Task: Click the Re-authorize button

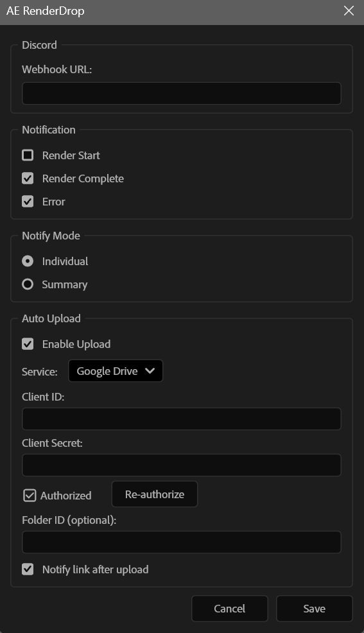Action: tap(155, 494)
